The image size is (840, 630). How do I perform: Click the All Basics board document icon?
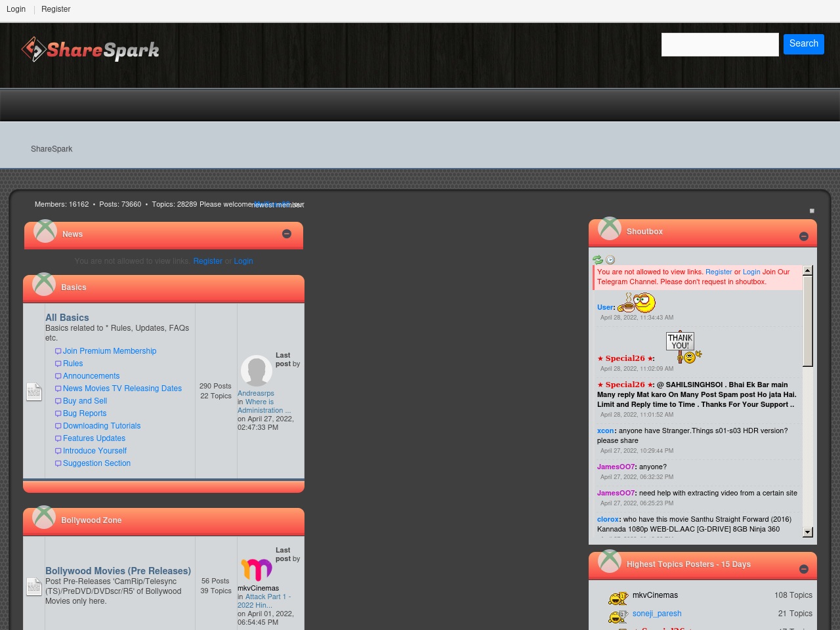click(34, 392)
